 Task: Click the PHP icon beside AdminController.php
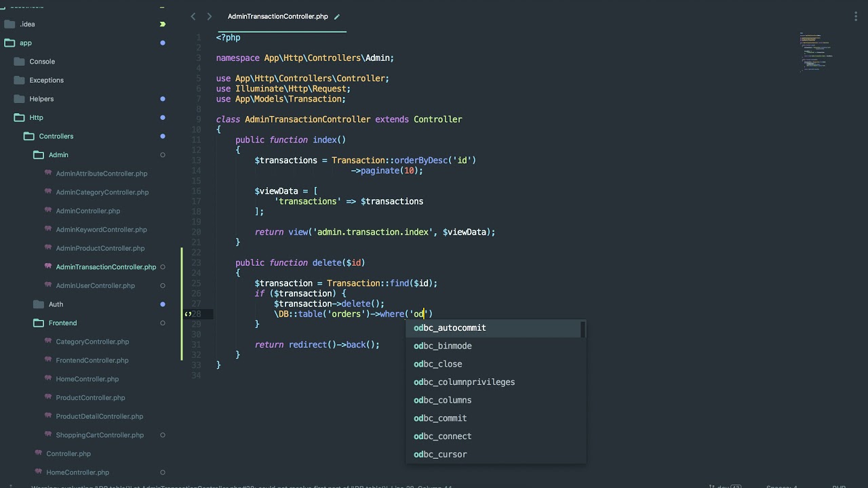pyautogui.click(x=48, y=210)
